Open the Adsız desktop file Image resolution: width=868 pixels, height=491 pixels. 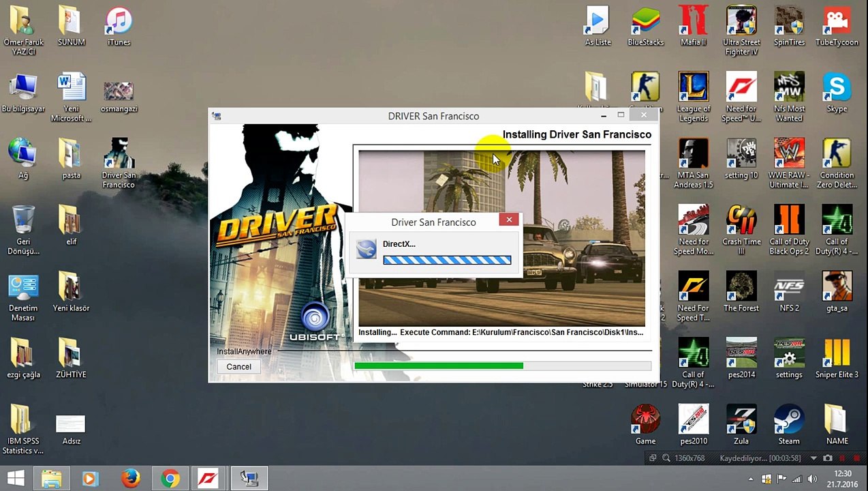pyautogui.click(x=71, y=428)
